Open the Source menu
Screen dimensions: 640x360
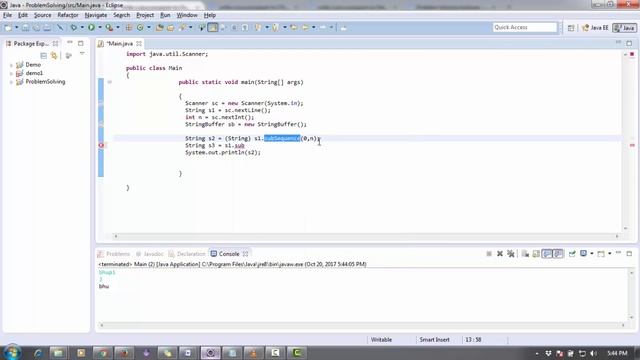(42, 15)
